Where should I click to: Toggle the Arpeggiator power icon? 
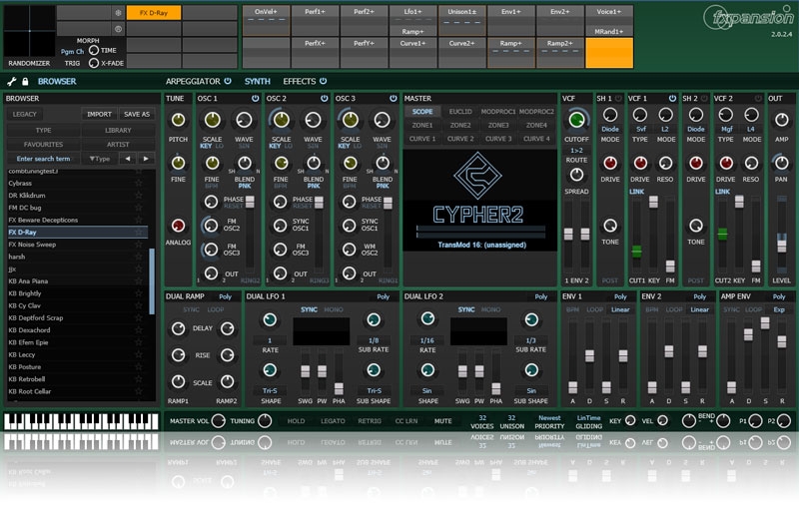point(228,81)
